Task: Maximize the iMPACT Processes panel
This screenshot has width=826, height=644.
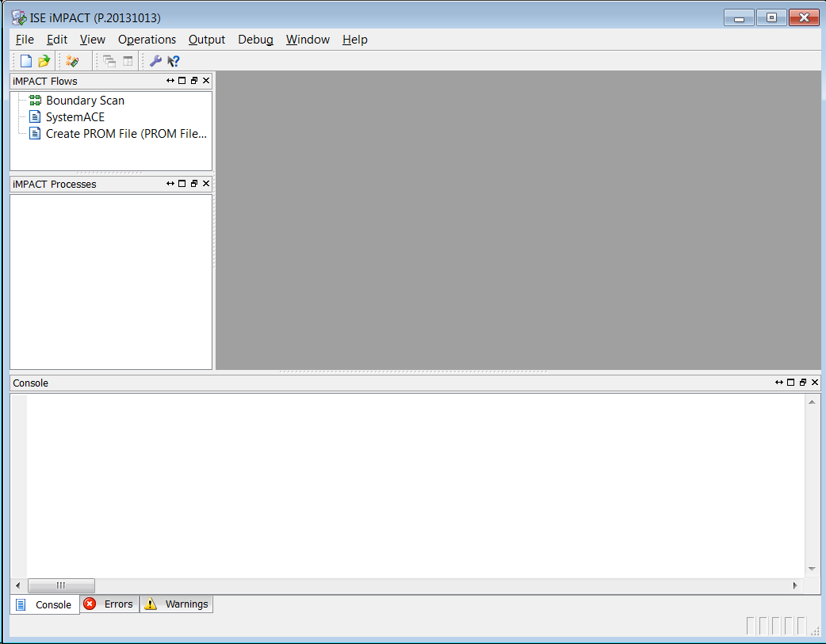Action: point(182,183)
